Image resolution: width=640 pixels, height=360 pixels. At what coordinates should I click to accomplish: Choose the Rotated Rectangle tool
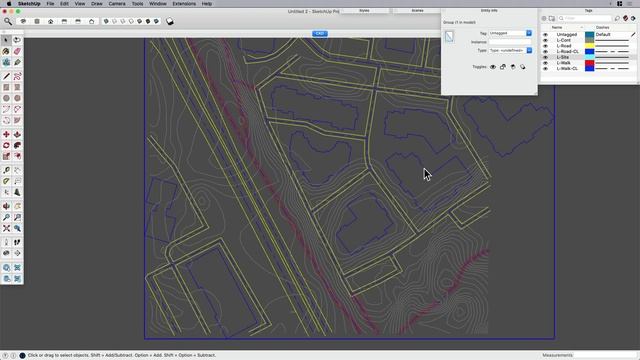tap(17, 87)
